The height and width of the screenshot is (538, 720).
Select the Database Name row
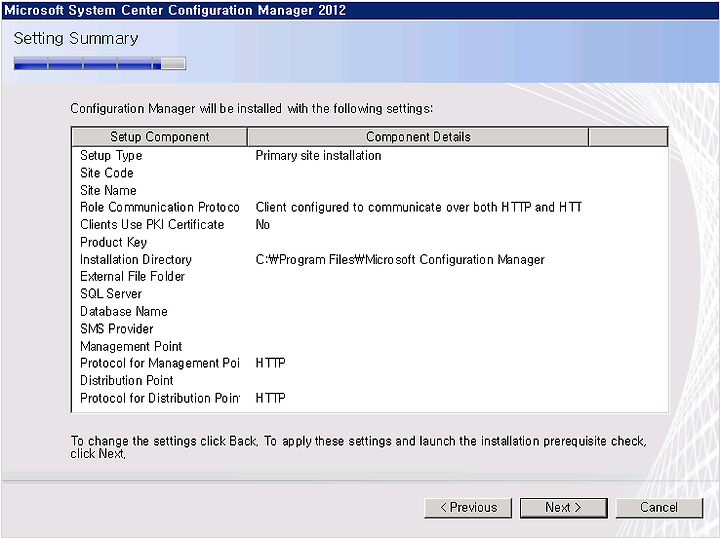pyautogui.click(x=370, y=312)
